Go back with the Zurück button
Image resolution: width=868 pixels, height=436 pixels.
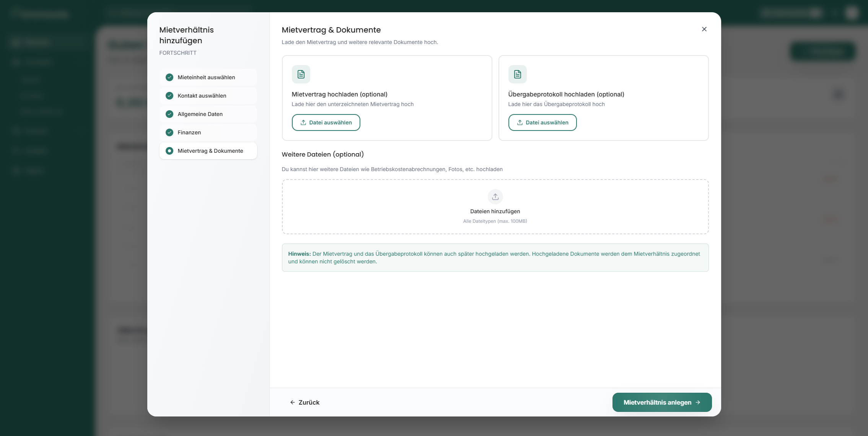(305, 402)
